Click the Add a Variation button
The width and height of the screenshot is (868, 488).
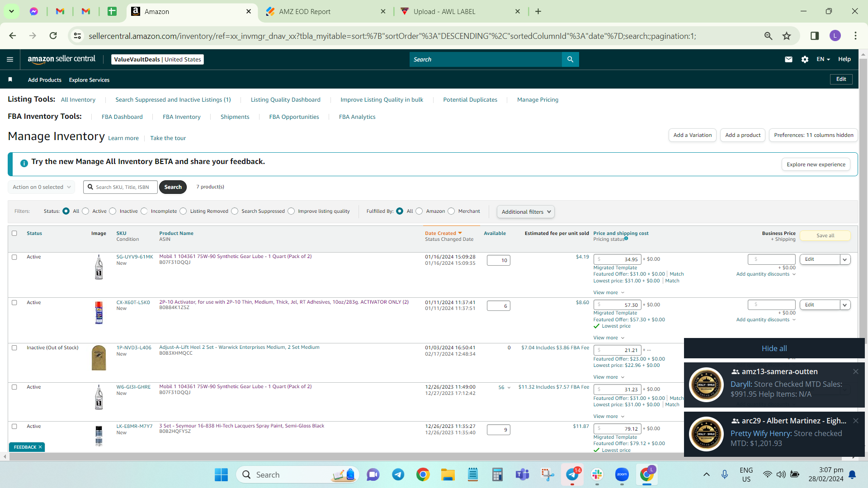tap(692, 135)
